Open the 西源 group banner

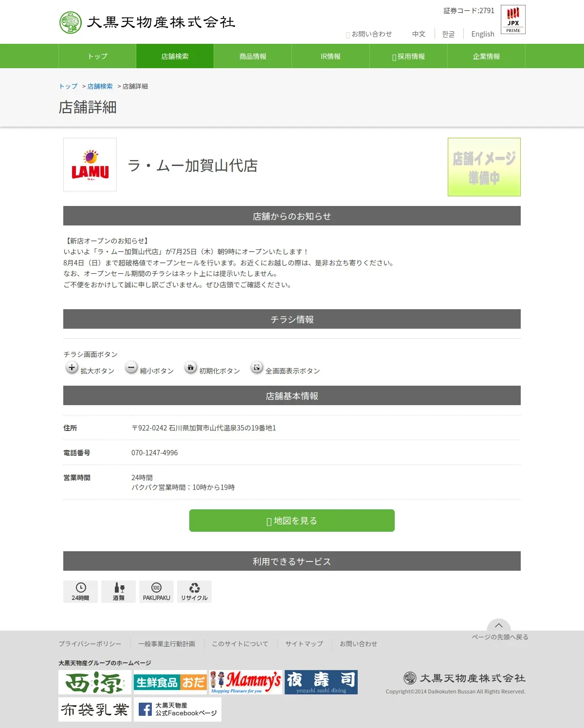(x=95, y=682)
